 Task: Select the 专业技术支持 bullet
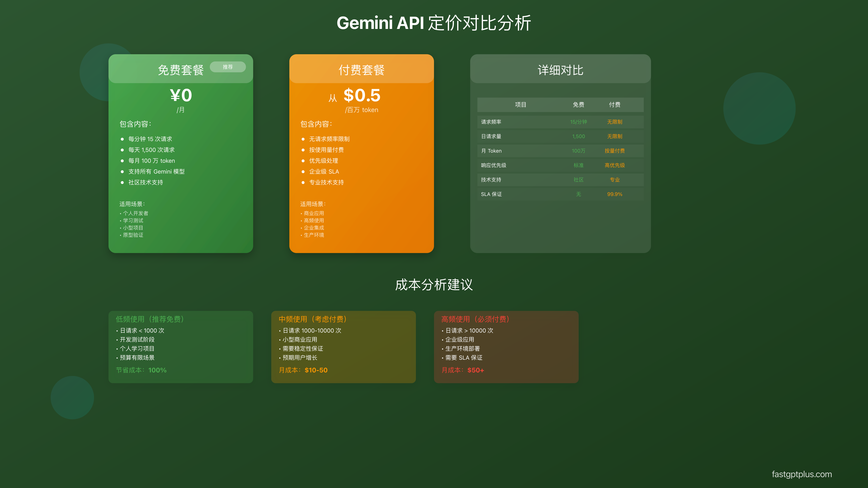coord(327,182)
